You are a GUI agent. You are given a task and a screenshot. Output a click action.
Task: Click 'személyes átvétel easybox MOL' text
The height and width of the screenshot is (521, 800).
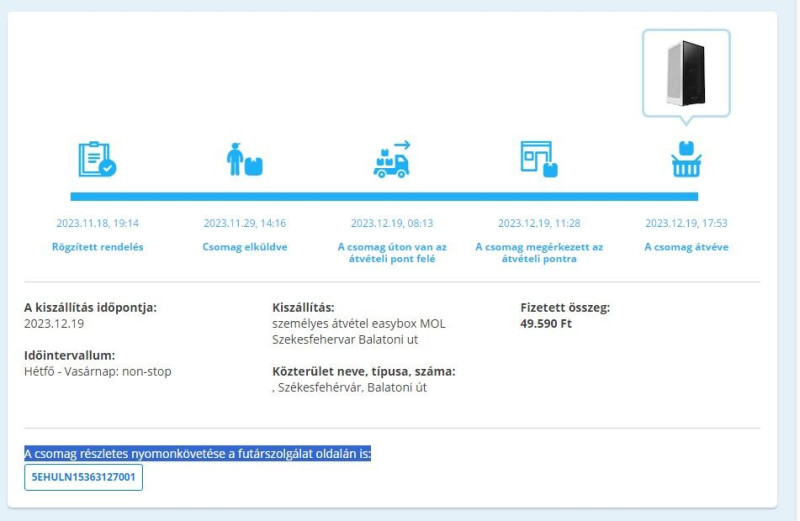coord(359,324)
